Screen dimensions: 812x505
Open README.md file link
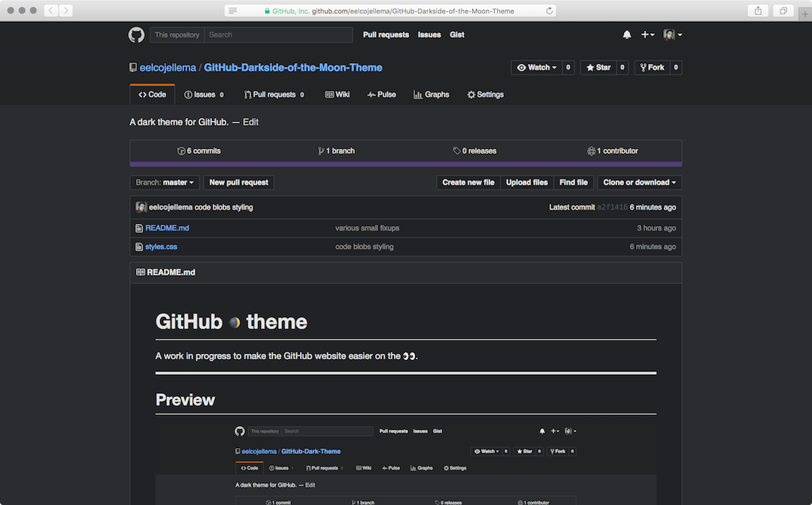pos(167,228)
